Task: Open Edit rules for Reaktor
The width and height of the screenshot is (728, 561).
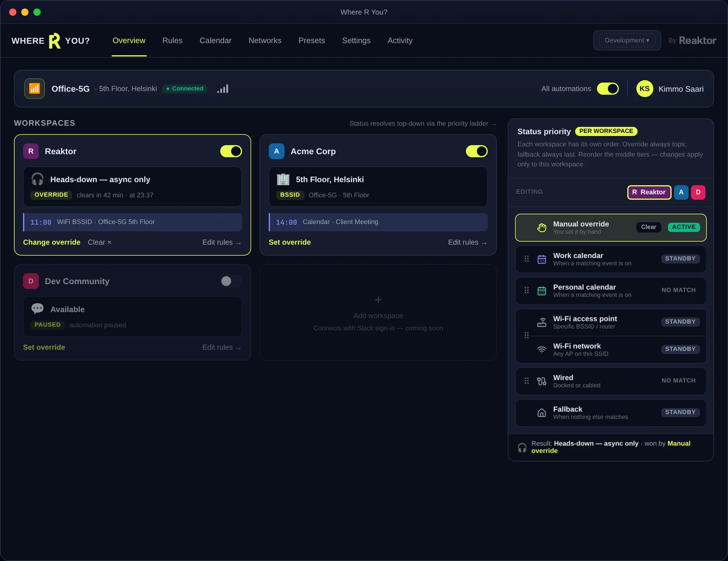Action: [222, 242]
